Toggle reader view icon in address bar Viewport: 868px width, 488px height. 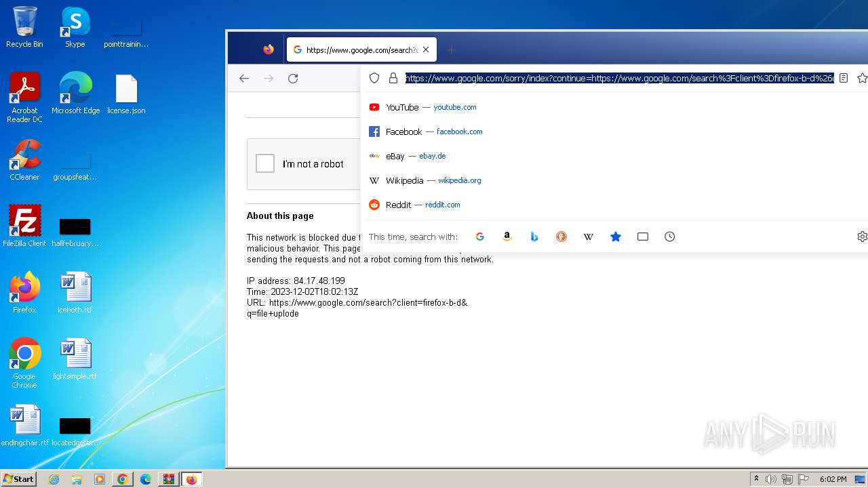pos(844,79)
